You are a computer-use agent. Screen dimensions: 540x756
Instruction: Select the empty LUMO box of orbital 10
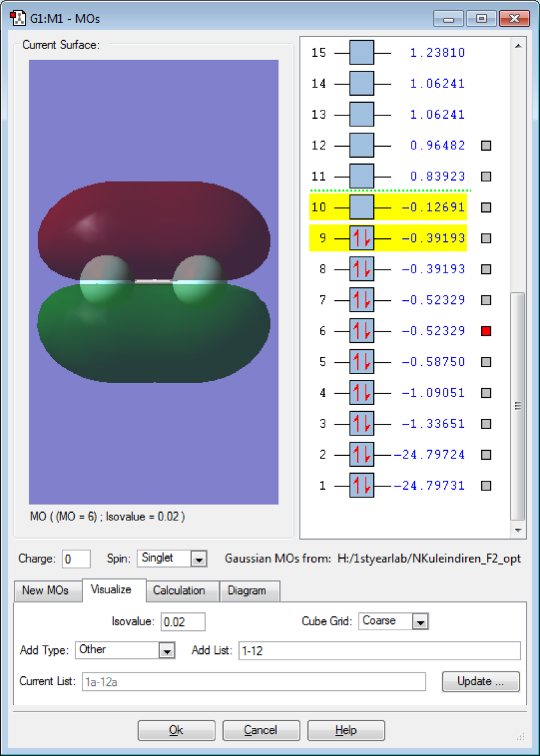point(362,208)
